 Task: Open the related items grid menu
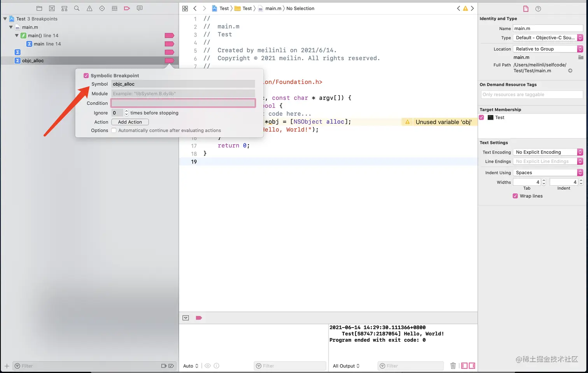click(x=185, y=8)
